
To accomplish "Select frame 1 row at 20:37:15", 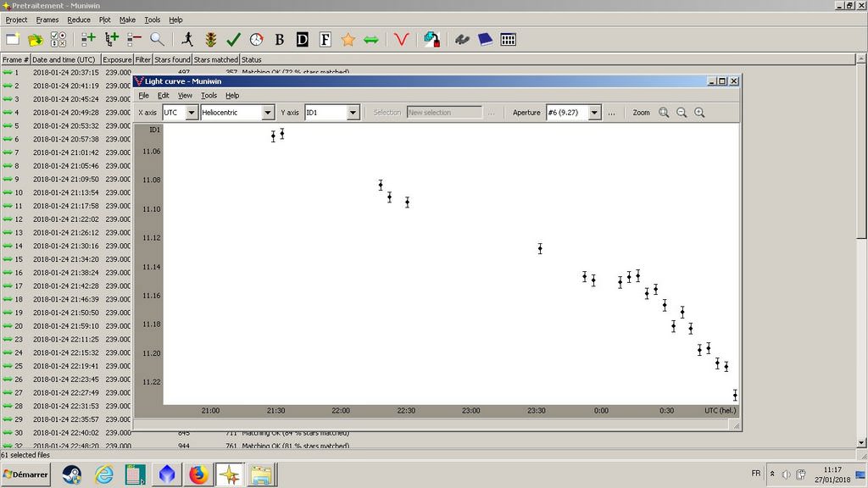I will point(66,73).
